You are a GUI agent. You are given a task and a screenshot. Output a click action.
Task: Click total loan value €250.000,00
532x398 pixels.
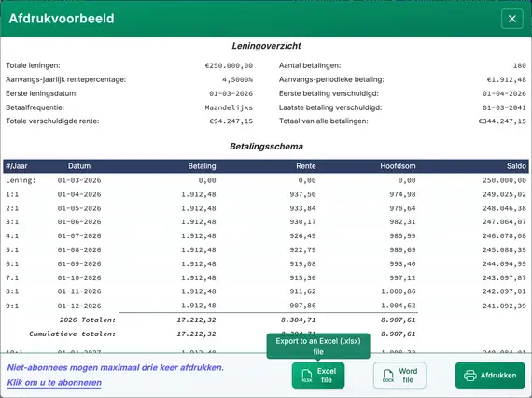coord(229,66)
